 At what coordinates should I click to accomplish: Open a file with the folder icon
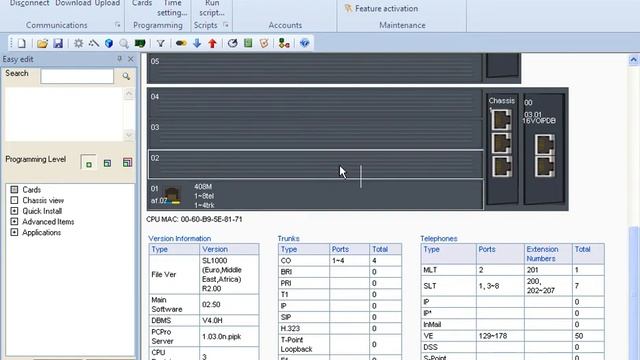42,43
